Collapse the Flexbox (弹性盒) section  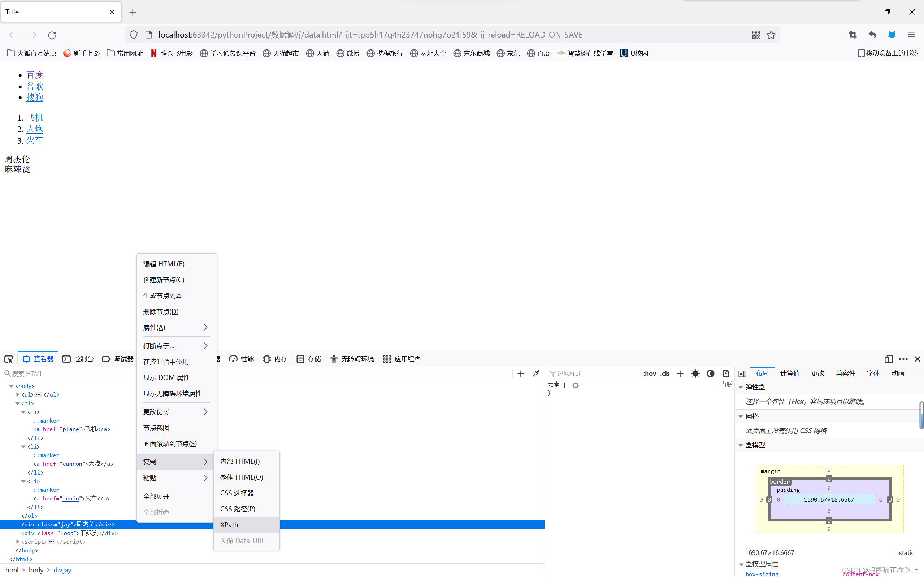tap(741, 387)
